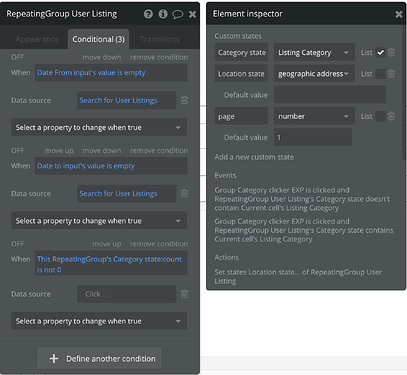Image resolution: width=407 pixels, height=375 pixels.
Task: Click the plus icon on Define another condition
Action: click(x=54, y=359)
